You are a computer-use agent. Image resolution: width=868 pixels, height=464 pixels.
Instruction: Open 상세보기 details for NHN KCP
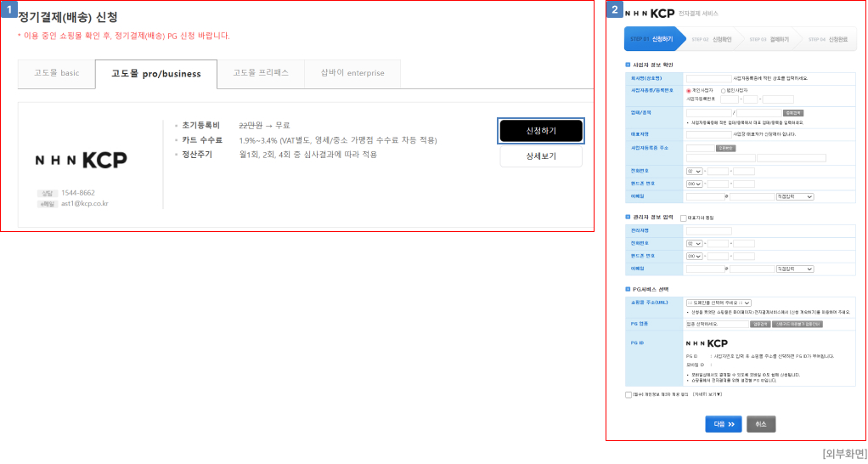(541, 156)
